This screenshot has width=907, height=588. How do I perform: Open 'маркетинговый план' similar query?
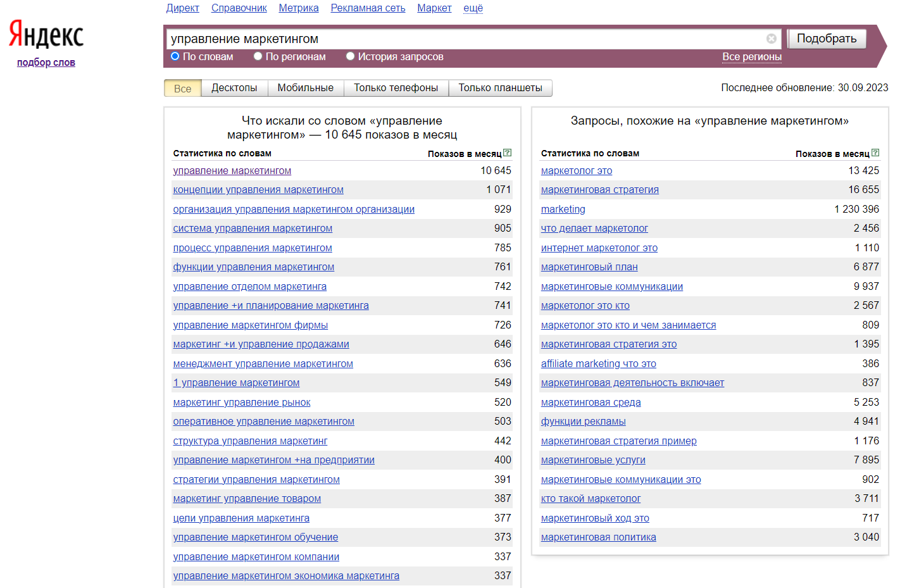(x=589, y=267)
